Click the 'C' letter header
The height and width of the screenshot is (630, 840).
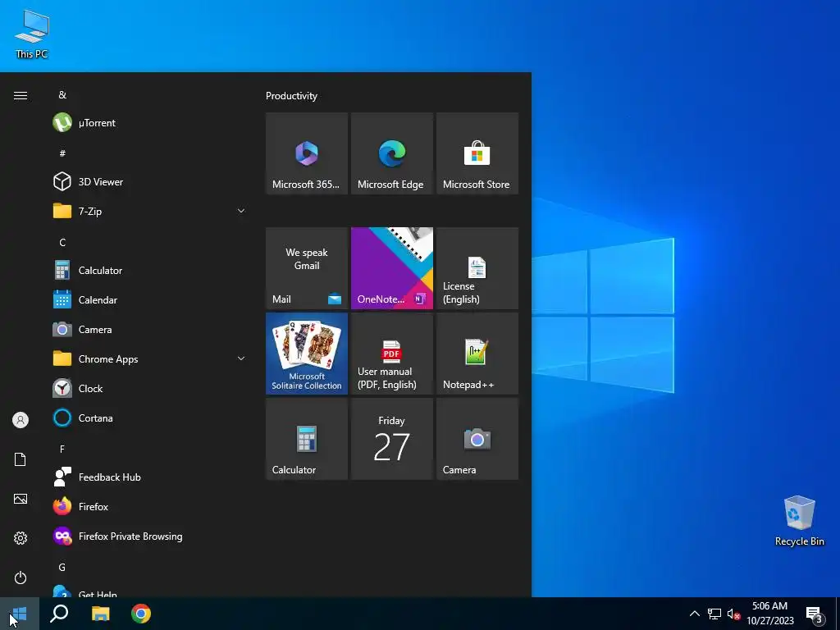point(62,242)
